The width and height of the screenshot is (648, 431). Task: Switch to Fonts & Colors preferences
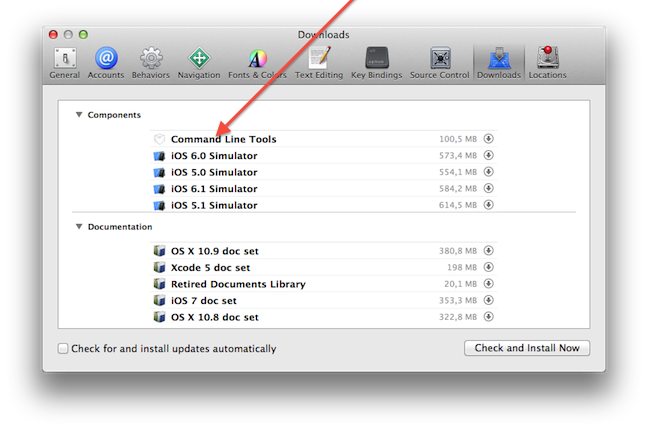[x=259, y=61]
